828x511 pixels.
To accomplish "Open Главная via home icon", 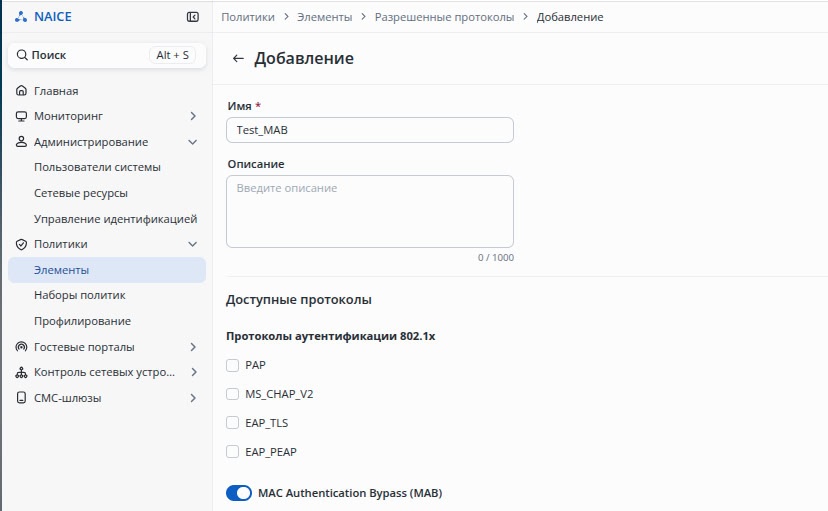I will [x=22, y=91].
